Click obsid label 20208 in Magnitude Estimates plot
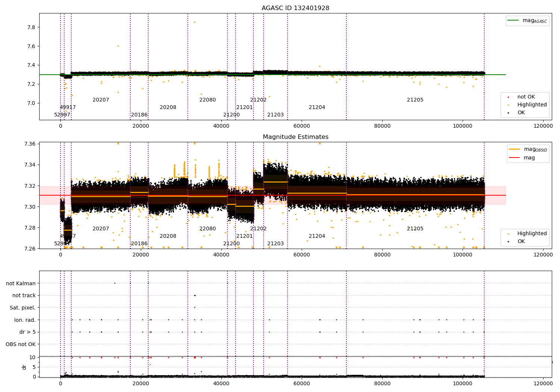 coord(168,236)
